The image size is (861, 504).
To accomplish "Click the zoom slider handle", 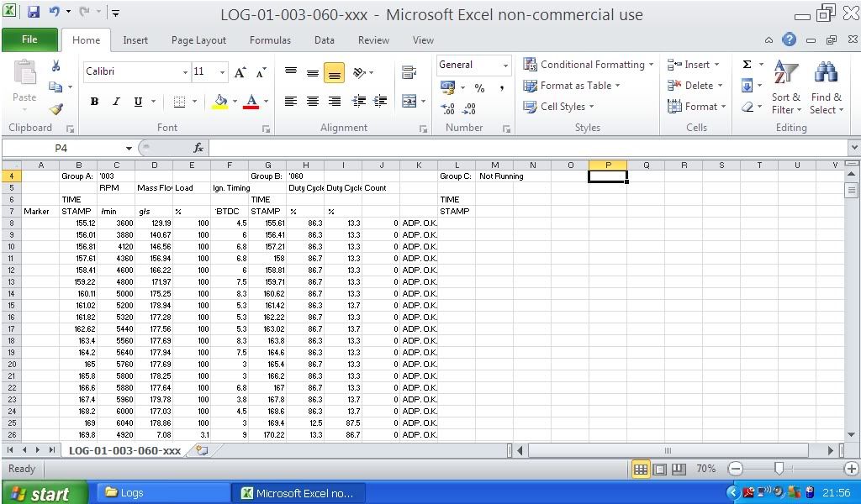I will click(779, 469).
